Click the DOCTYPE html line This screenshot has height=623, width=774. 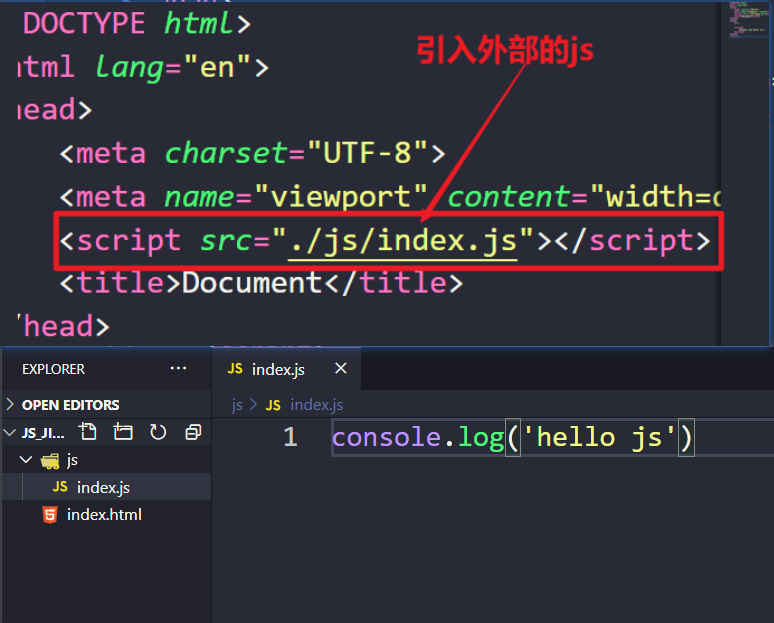(x=137, y=23)
